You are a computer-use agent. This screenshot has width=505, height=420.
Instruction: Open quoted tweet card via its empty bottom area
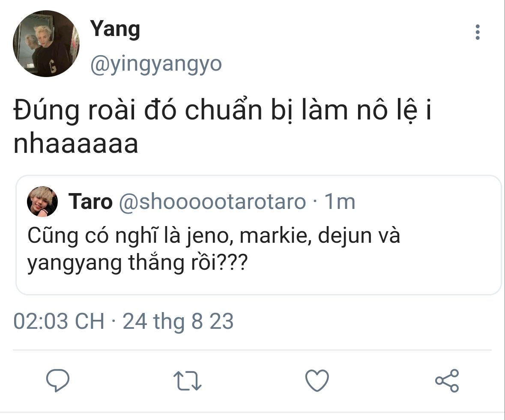[259, 285]
